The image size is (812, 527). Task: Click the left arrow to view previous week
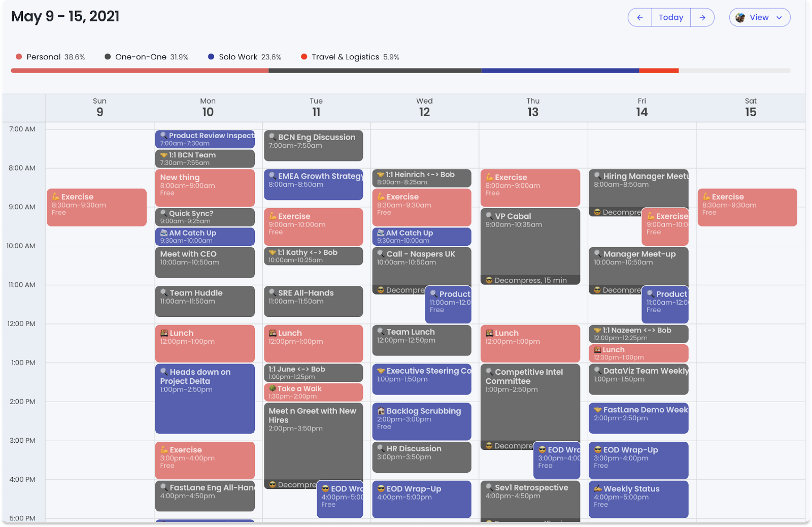click(639, 17)
